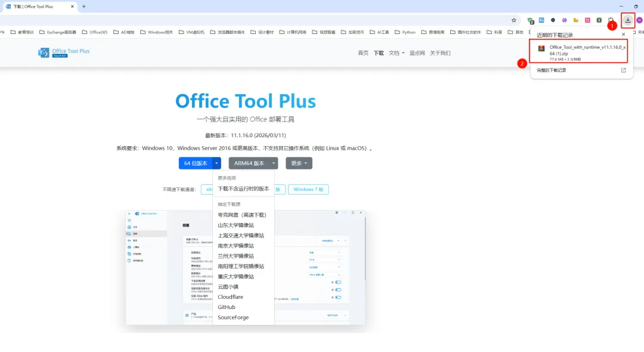The height and width of the screenshot is (352, 644).
Task: Open a new browser tab
Action: pos(84,7)
